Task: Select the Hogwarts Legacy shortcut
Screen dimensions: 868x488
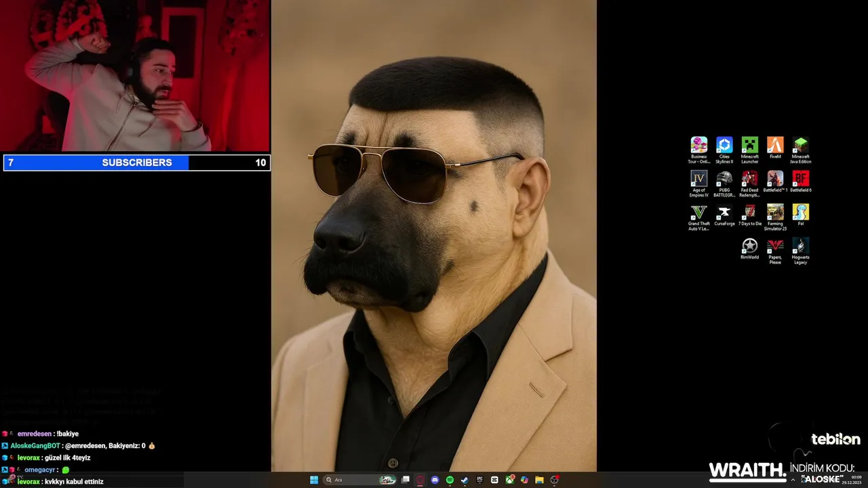Action: (801, 251)
